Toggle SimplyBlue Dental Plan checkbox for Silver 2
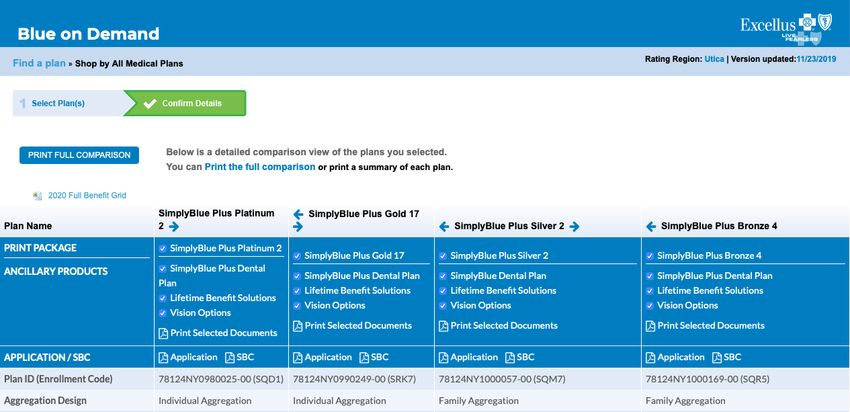850x412 pixels. [x=443, y=276]
